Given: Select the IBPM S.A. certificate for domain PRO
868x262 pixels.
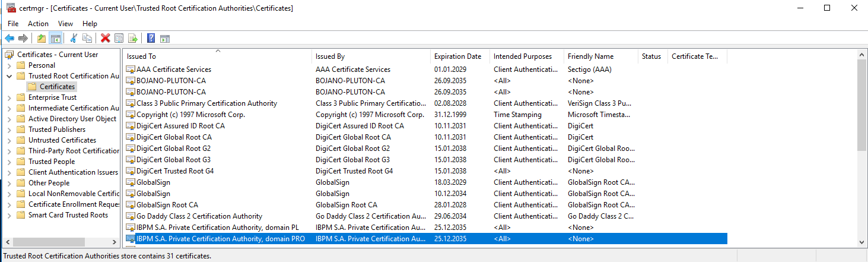Looking at the screenshot, I should coord(425,239).
